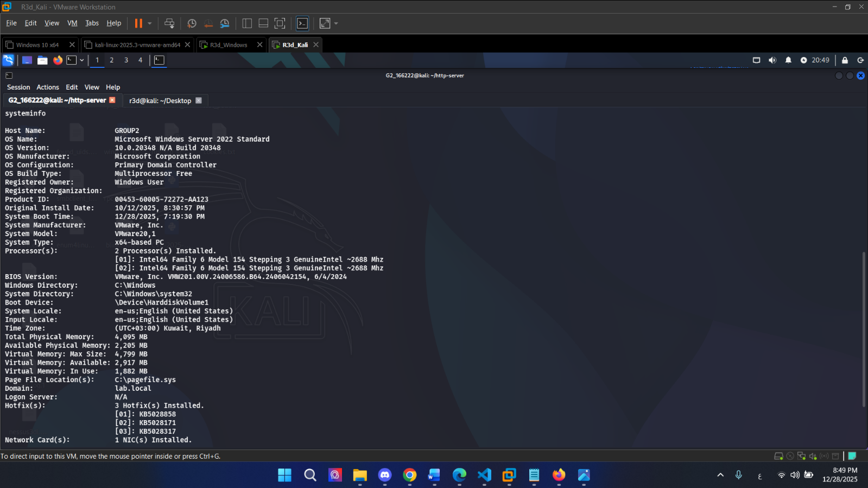Image resolution: width=868 pixels, height=488 pixels.
Task: Take a VM snapshot
Action: tap(192, 23)
